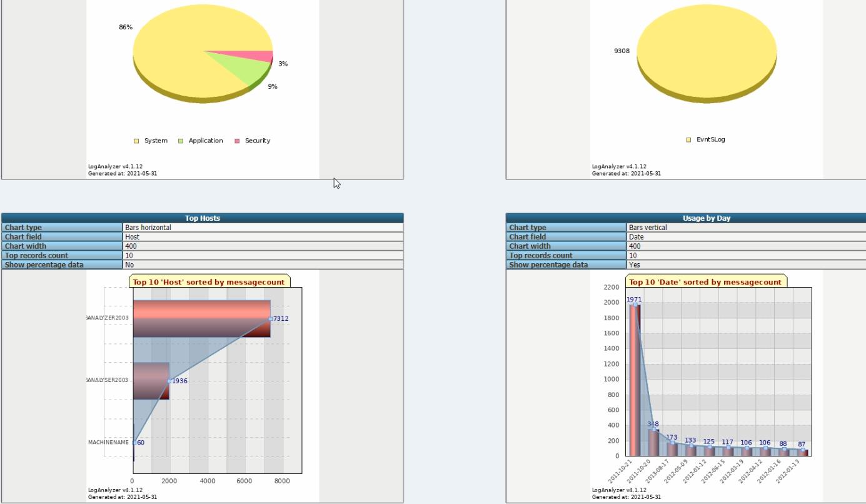
Task: Click the 348 value label
Action: coord(653,425)
